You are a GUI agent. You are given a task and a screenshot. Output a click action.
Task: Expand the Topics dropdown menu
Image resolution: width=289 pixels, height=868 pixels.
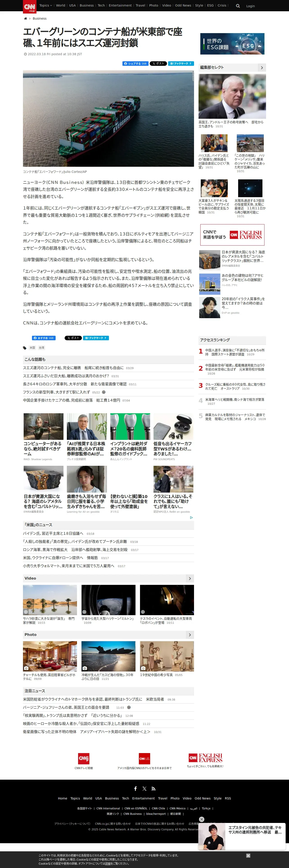pos(45,5)
